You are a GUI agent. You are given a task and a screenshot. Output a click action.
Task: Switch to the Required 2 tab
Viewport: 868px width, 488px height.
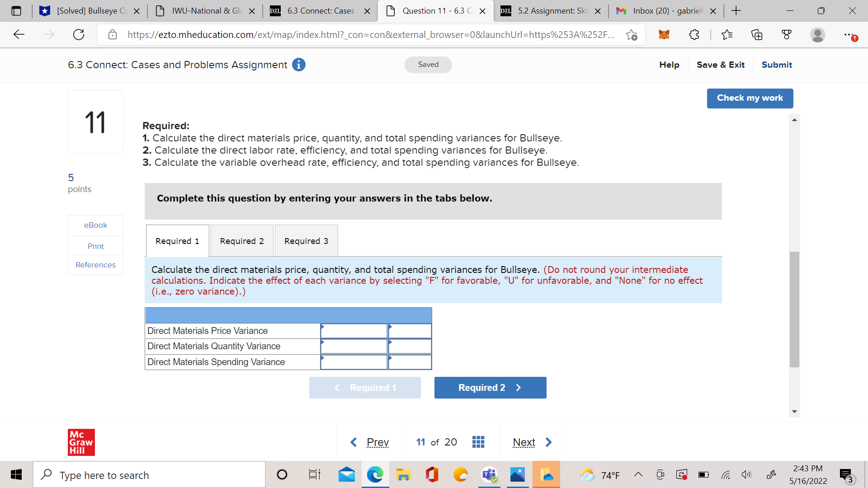(241, 240)
